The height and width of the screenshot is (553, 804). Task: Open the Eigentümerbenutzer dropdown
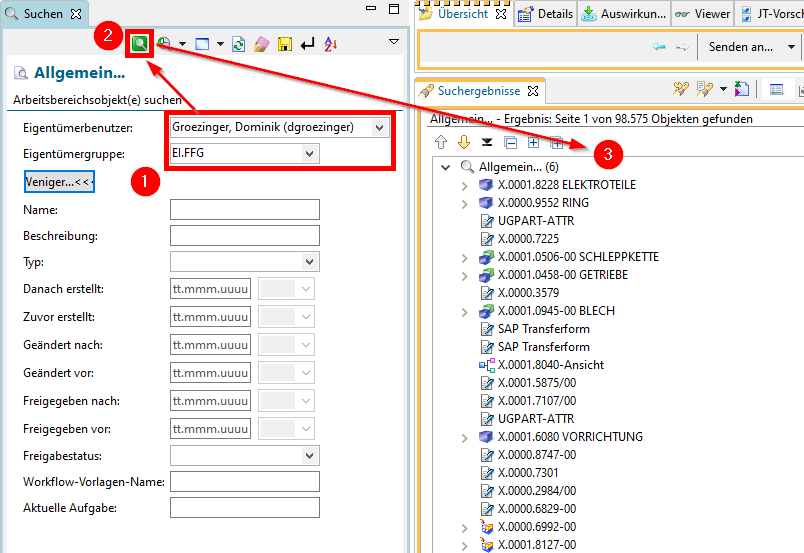coord(378,127)
